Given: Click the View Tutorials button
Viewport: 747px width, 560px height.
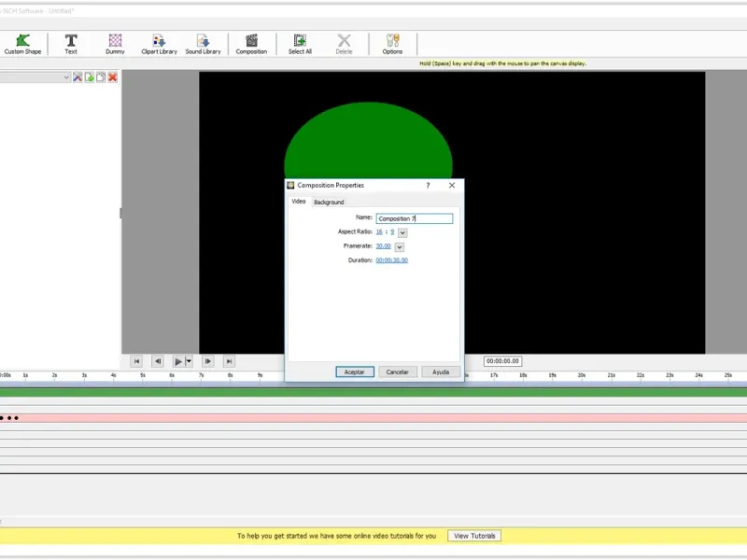Looking at the screenshot, I should (475, 536).
